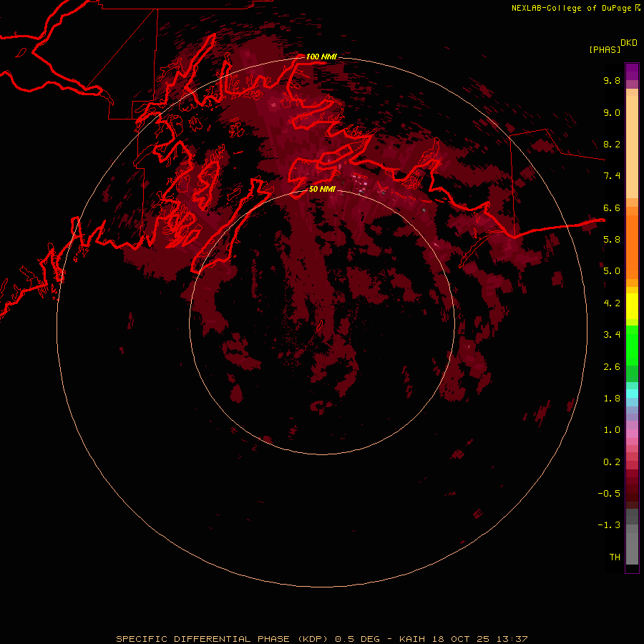Click the 0.2 scale value
The width and height of the screenshot is (644, 644).
click(612, 462)
